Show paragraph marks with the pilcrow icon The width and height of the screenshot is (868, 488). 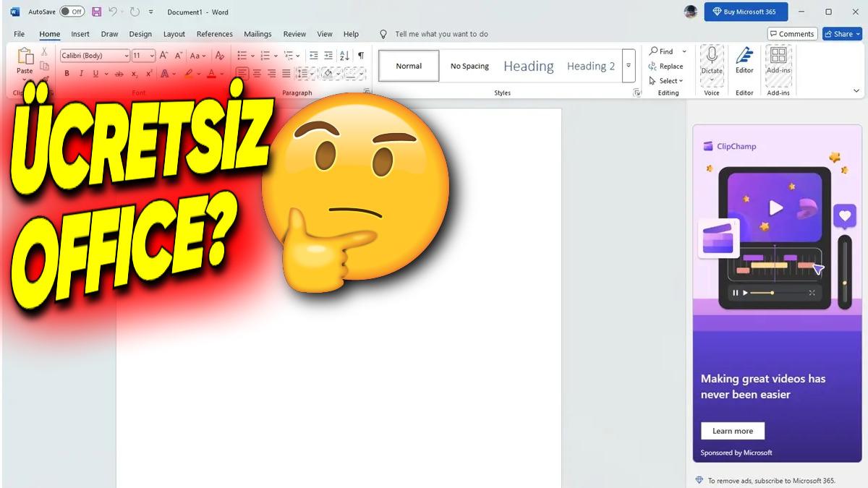360,56
